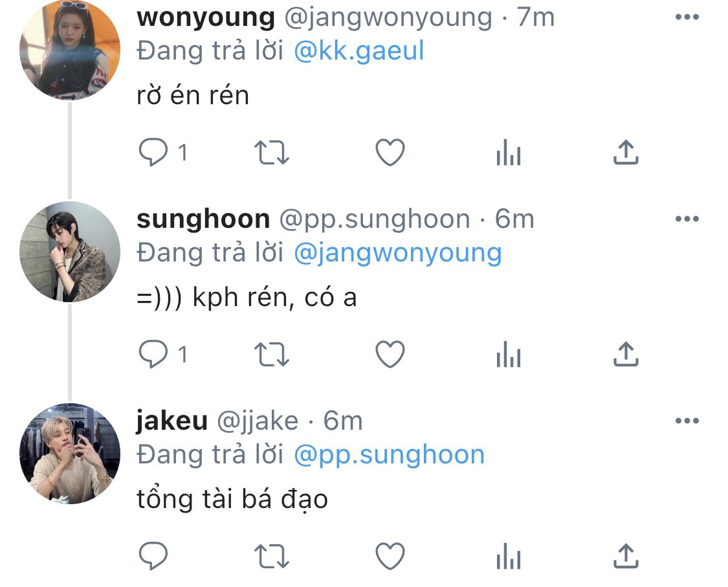View analytics for wonyoung's tweet
This screenshot has width=728, height=587.
coord(509,152)
